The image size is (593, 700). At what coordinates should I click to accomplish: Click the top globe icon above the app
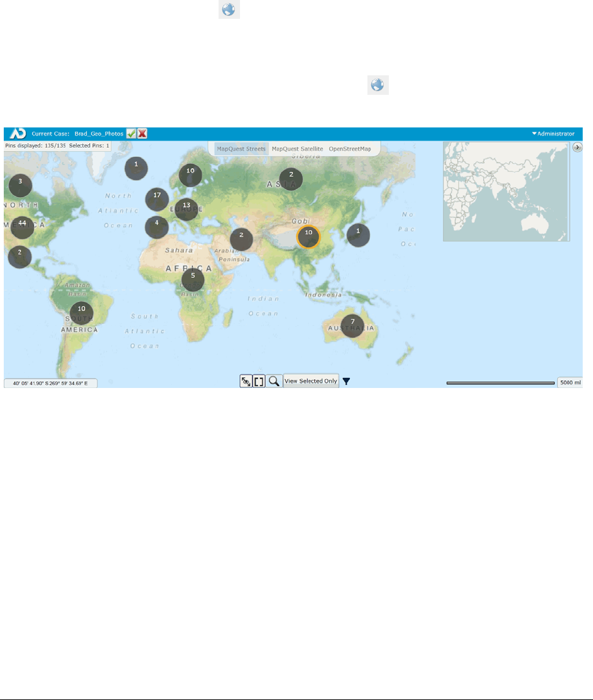point(229,9)
